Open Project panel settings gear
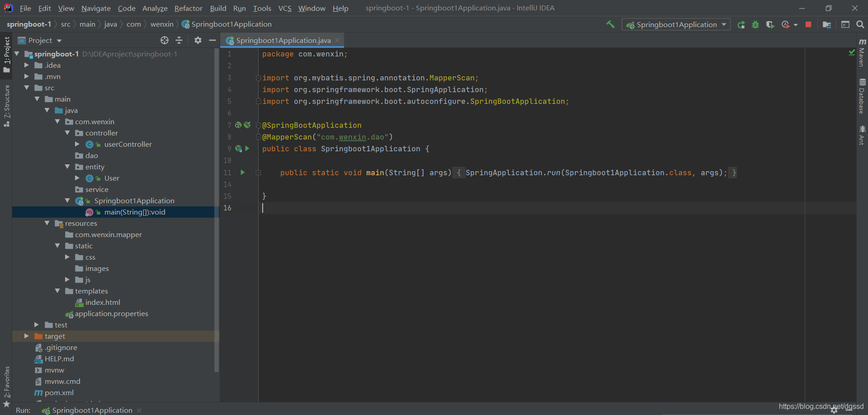The width and height of the screenshot is (868, 415). (198, 40)
